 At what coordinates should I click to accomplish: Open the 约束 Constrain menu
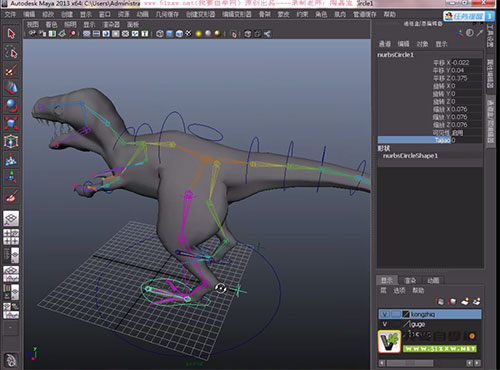pyautogui.click(x=302, y=14)
